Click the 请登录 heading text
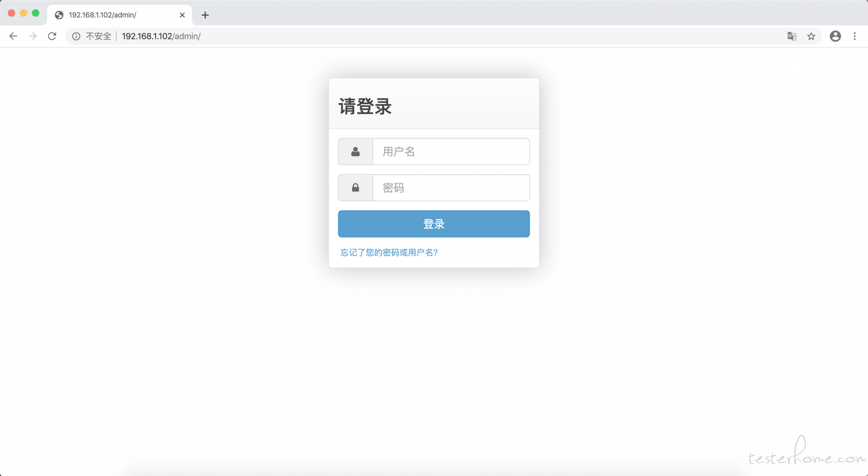Viewport: 868px width, 476px height. pyautogui.click(x=365, y=107)
